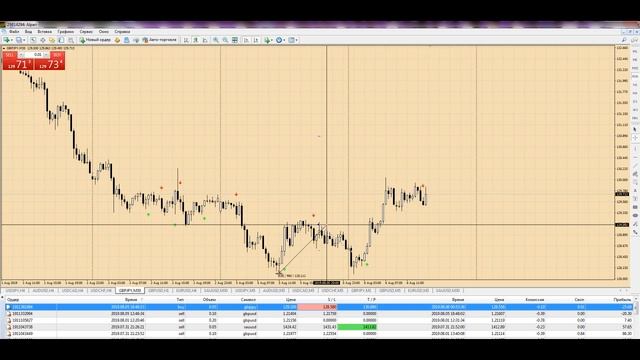Click the New Chart toolbar icon
Image resolution: width=640 pixels, height=360 pixels.
pyautogui.click(x=7, y=40)
